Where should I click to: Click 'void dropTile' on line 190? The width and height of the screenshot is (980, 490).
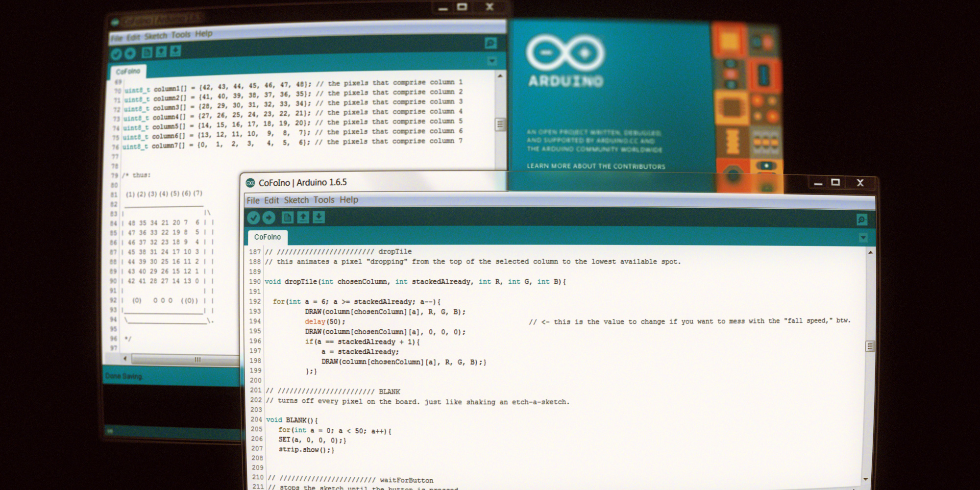291,282
